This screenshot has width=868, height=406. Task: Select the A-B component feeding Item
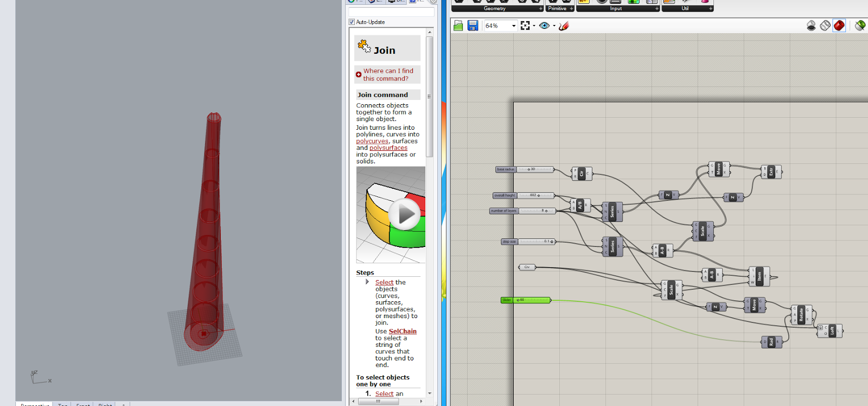click(712, 275)
